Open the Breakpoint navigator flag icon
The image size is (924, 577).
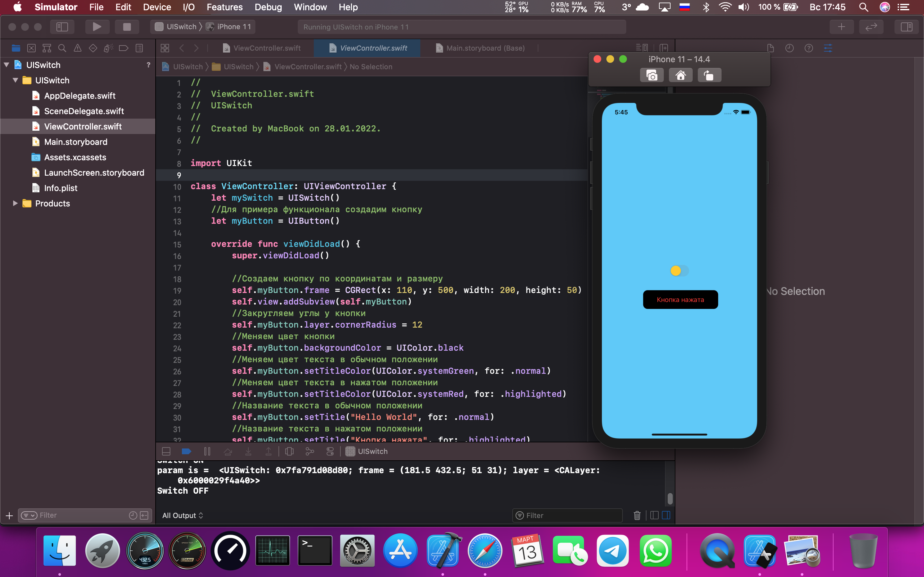click(123, 48)
